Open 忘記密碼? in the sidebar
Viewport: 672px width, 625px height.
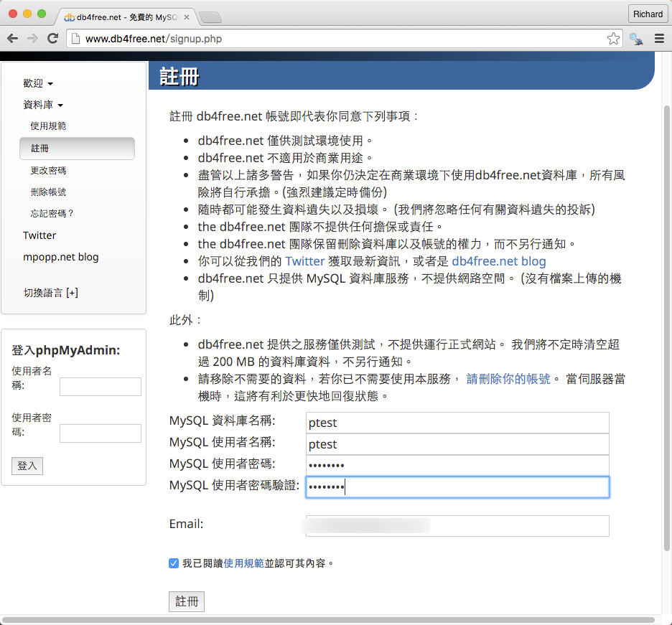(x=52, y=213)
